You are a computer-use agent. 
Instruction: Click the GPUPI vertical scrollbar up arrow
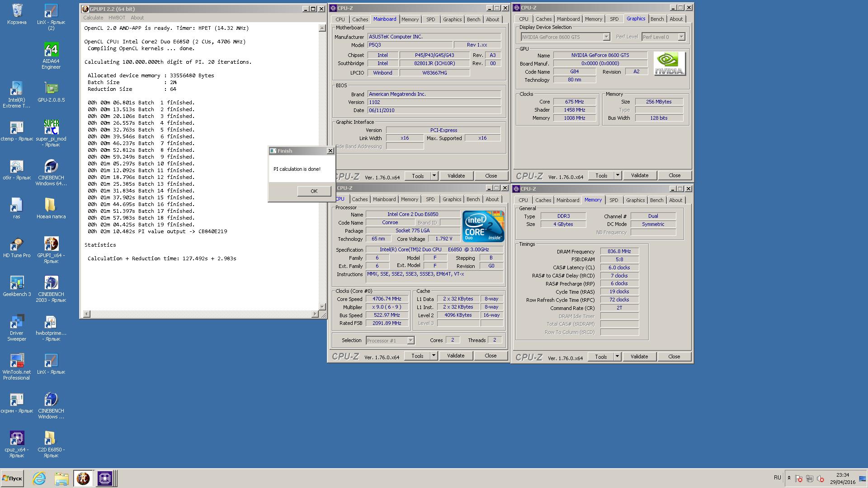(322, 28)
